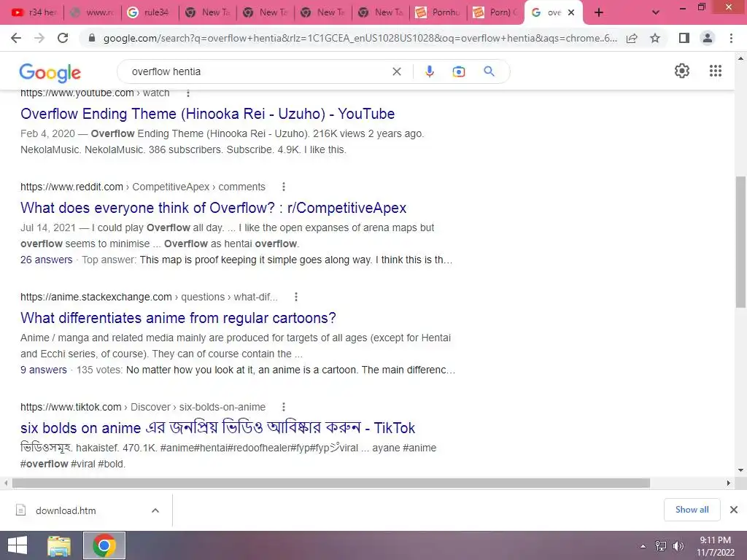Close the active Google search tab
Screen dimensions: 747x560
click(x=571, y=12)
